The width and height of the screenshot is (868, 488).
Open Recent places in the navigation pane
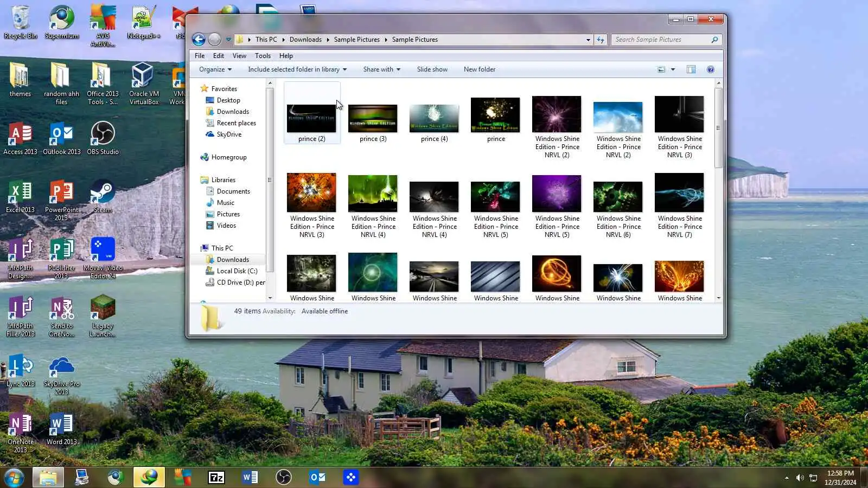coord(237,123)
